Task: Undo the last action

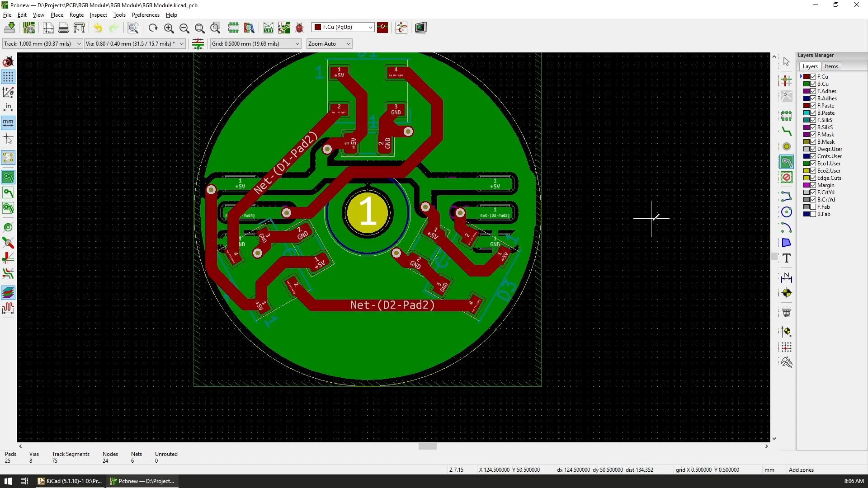Action: [x=98, y=28]
